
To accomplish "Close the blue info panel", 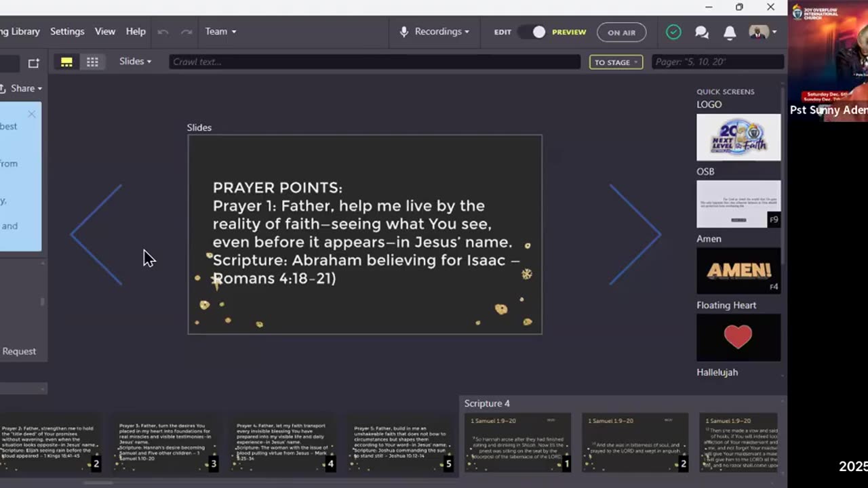I will pos(32,114).
